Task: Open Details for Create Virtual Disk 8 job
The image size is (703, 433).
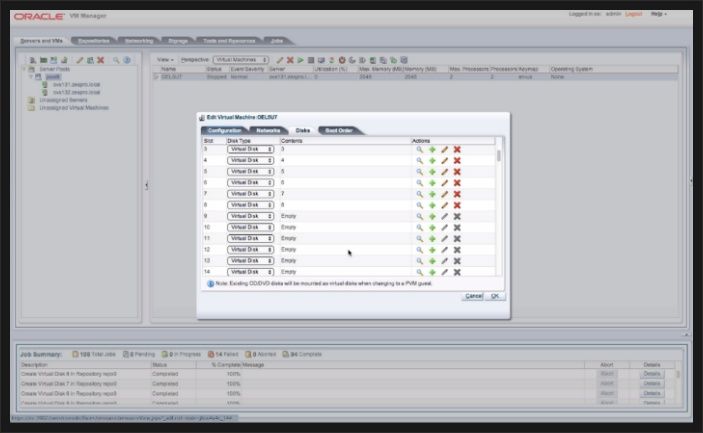Action: pyautogui.click(x=652, y=374)
